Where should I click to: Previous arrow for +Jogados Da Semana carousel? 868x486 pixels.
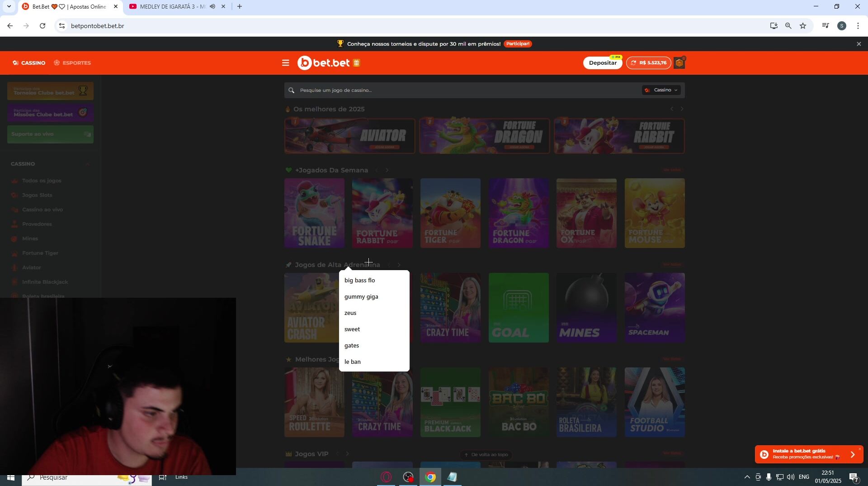[x=377, y=170]
